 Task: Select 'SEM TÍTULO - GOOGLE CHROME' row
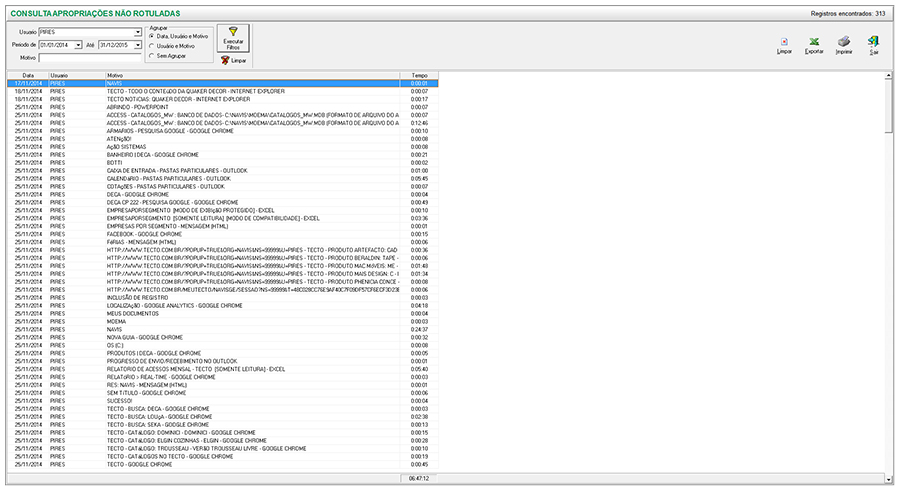[223, 393]
